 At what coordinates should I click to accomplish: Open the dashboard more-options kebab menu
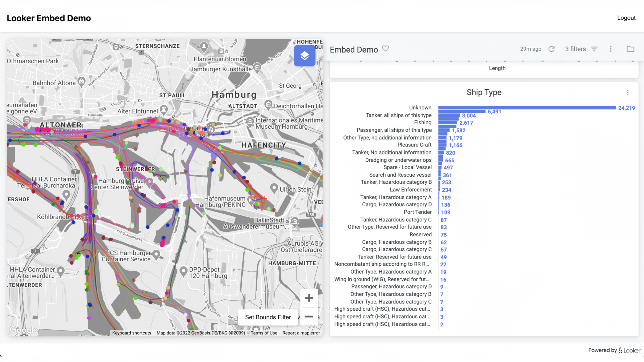610,49
